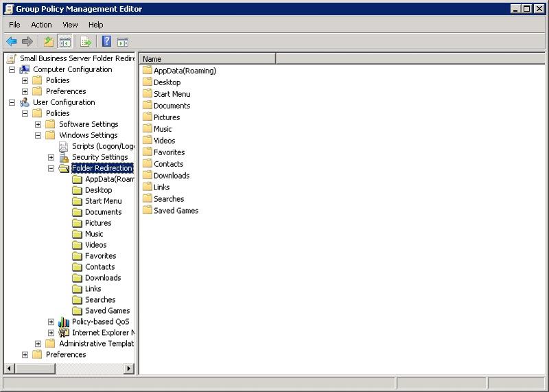Open the Action menu
The image size is (549, 392).
coord(41,25)
